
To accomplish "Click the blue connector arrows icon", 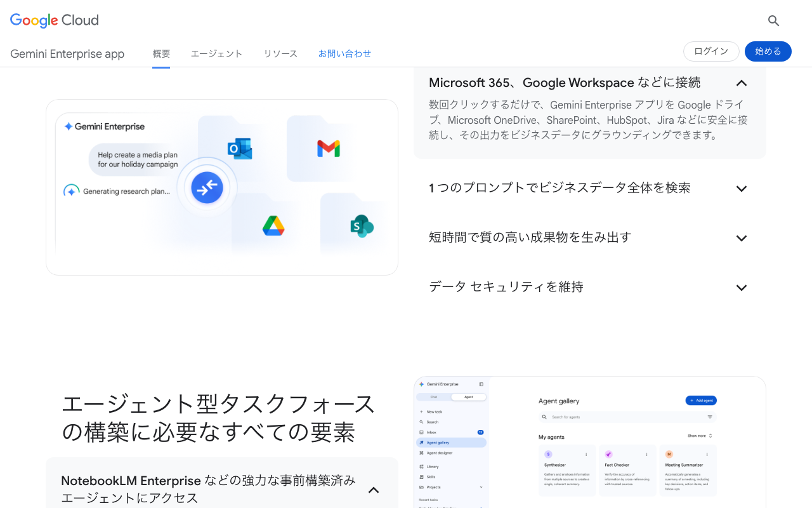I will pyautogui.click(x=207, y=187).
